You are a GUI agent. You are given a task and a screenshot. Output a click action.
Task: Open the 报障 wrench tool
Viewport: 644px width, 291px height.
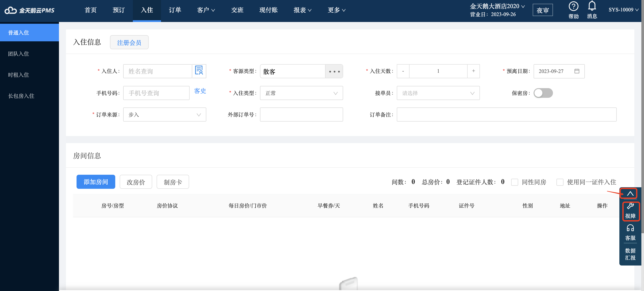pyautogui.click(x=630, y=211)
